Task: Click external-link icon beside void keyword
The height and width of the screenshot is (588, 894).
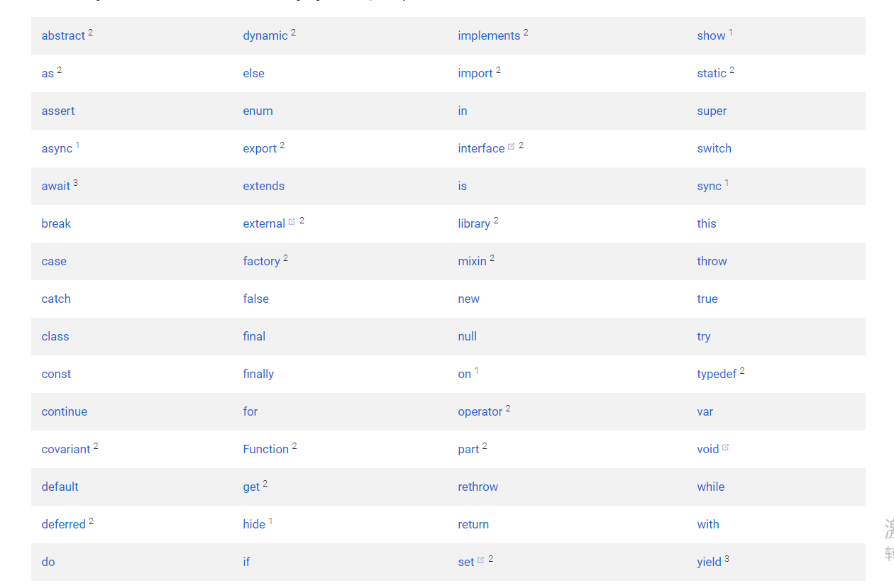Action: (x=725, y=448)
